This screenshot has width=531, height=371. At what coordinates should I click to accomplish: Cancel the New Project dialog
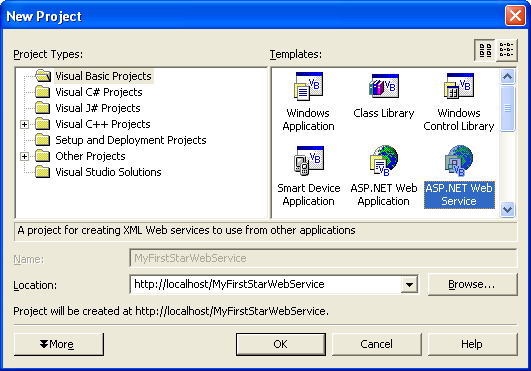[x=377, y=344]
